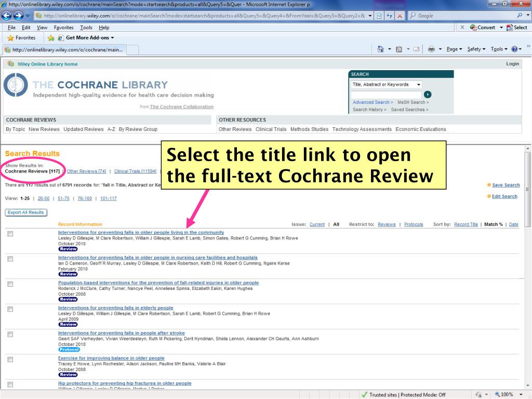This screenshot has width=532, height=399.
Task: Click the Read Mail icon
Action: point(416,49)
